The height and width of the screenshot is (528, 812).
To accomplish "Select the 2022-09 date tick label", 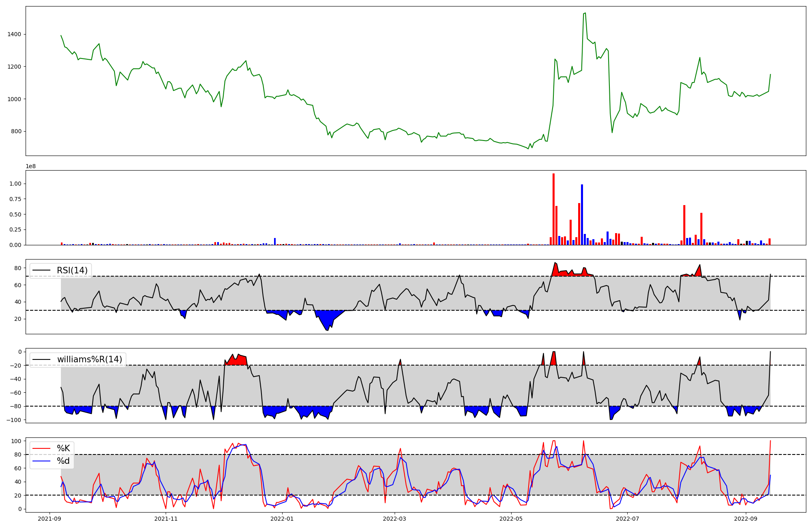I will pyautogui.click(x=746, y=519).
